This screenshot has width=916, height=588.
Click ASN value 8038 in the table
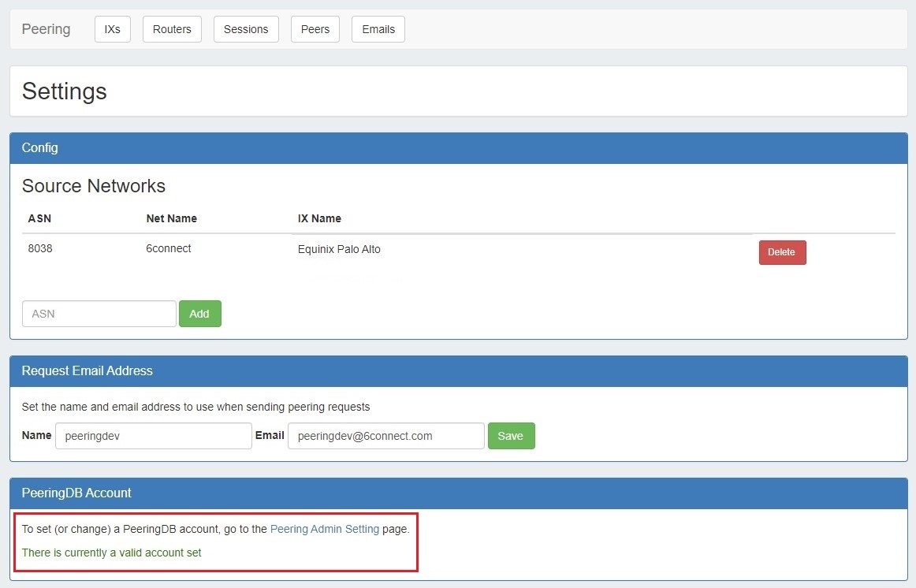[40, 248]
